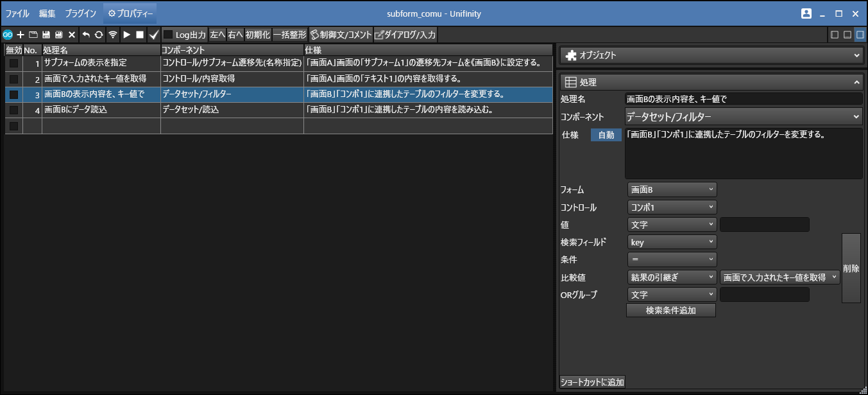This screenshot has height=395, width=868.
Task: Toggle 無効 checkbox for row 4 画面Bにデータ読込
Action: 13,110
